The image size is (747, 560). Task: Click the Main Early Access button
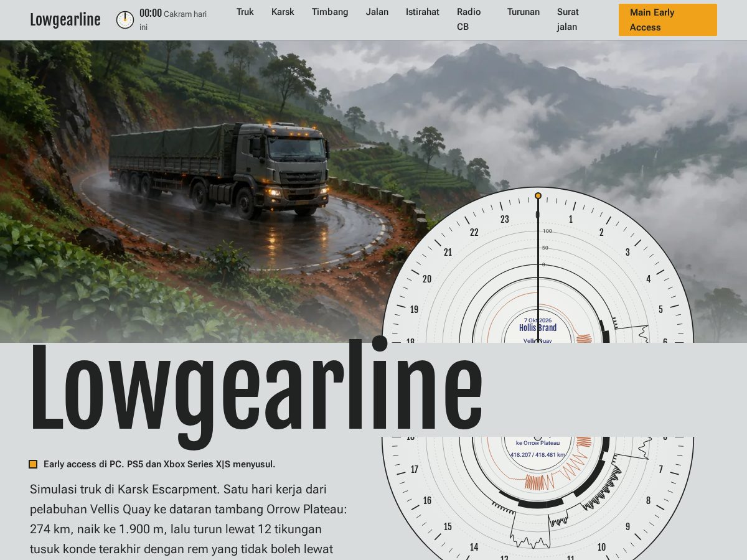point(668,20)
